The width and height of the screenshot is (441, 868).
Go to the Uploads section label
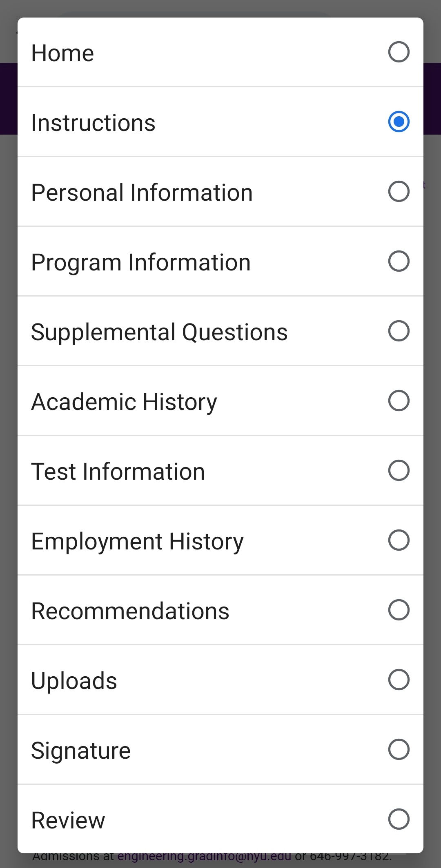(x=74, y=681)
